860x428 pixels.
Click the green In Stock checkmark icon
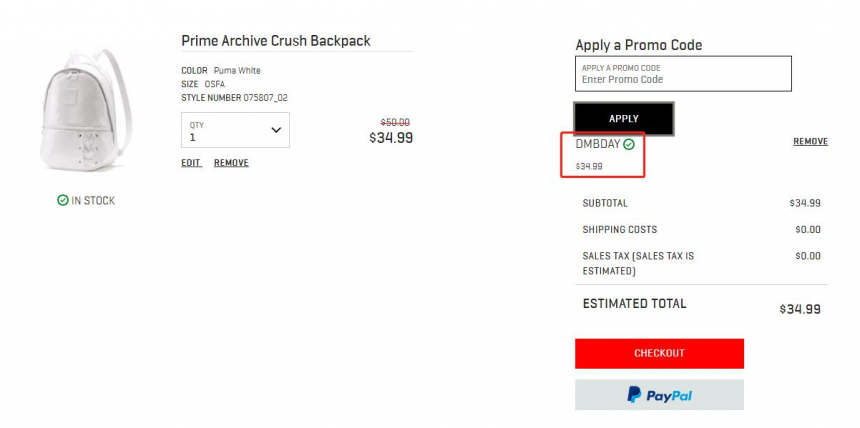coord(63,200)
